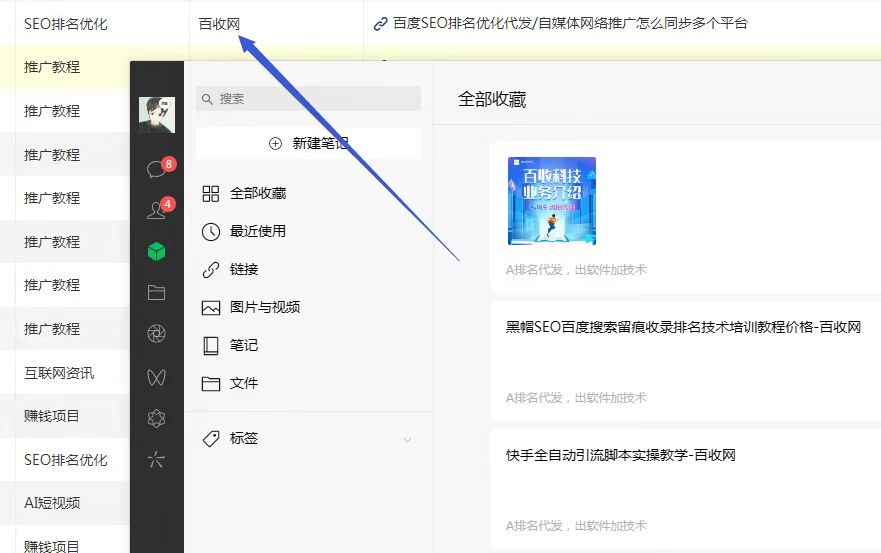881x553 pixels.
Task: Open the Files folder icon in WeChat sidebar
Action: [156, 292]
